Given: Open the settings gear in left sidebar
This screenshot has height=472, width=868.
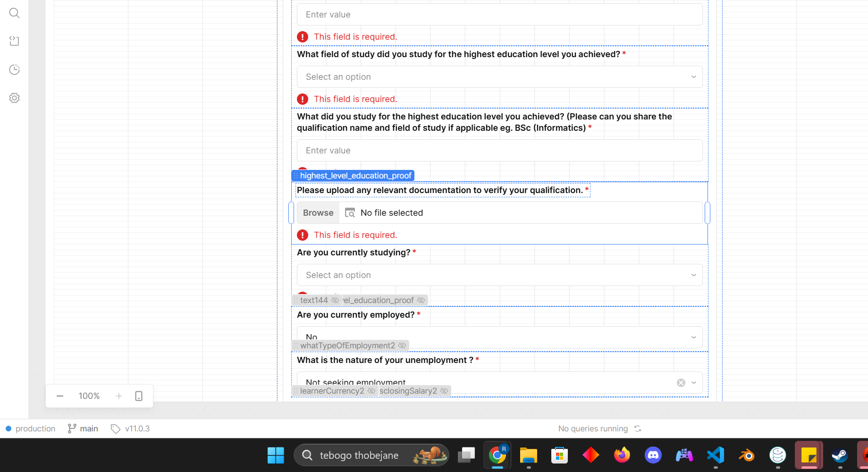Looking at the screenshot, I should pos(14,98).
